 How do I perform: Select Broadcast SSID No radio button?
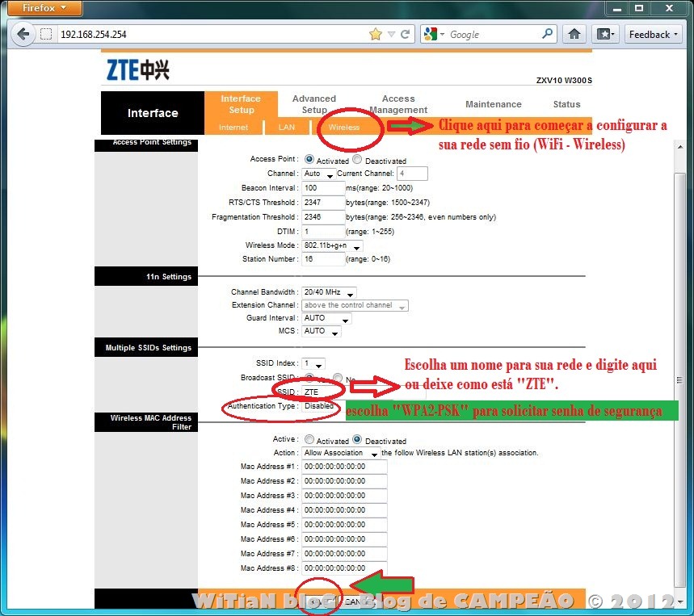point(338,378)
